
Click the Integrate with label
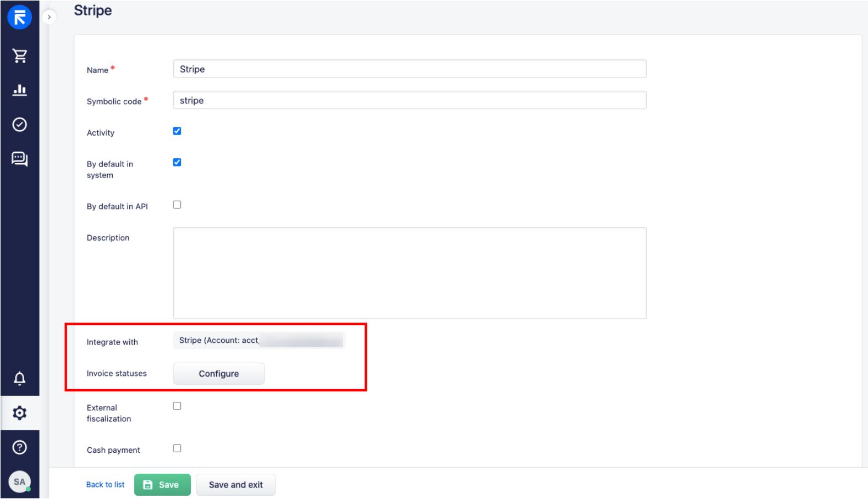coord(112,342)
